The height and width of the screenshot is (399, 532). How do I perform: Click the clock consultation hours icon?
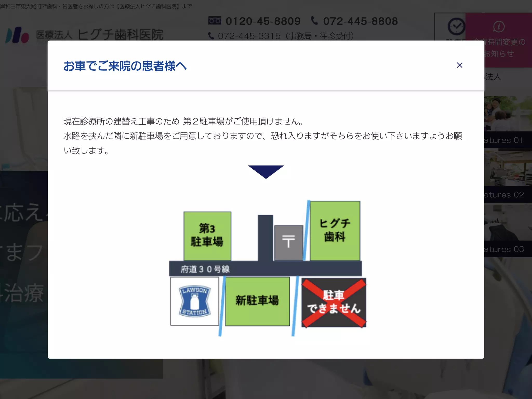[x=456, y=26]
